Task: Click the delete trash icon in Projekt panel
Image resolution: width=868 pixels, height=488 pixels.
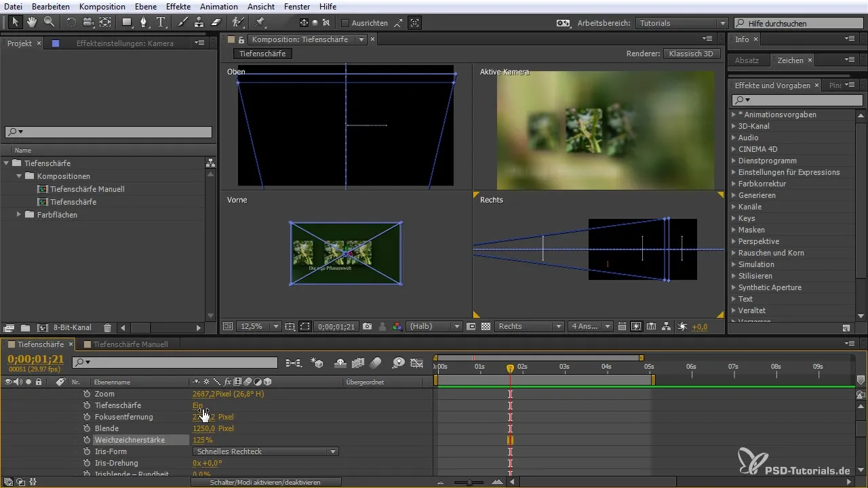Action: 107,327
